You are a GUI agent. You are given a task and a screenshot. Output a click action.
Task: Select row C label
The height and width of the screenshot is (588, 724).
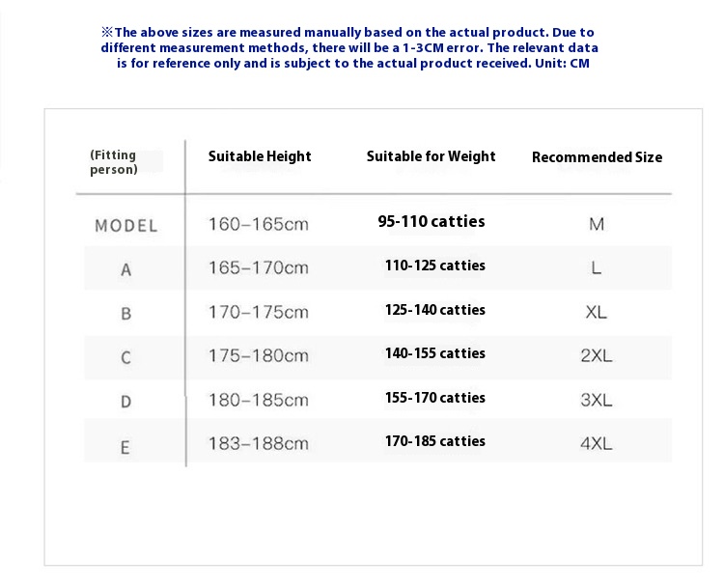125,357
